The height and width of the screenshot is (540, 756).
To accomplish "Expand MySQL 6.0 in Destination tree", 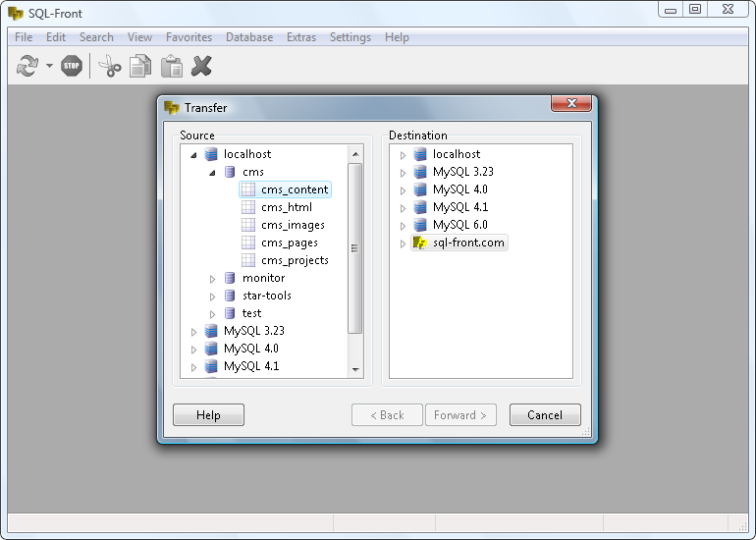I will coord(404,226).
